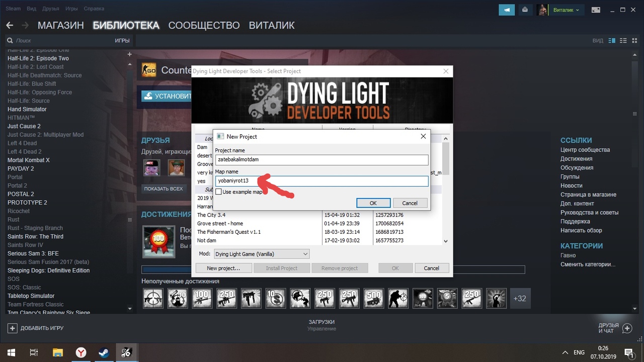Image resolution: width=644 pixels, height=362 pixels.
Task: Open the Страница в магазине link
Action: coord(588,195)
